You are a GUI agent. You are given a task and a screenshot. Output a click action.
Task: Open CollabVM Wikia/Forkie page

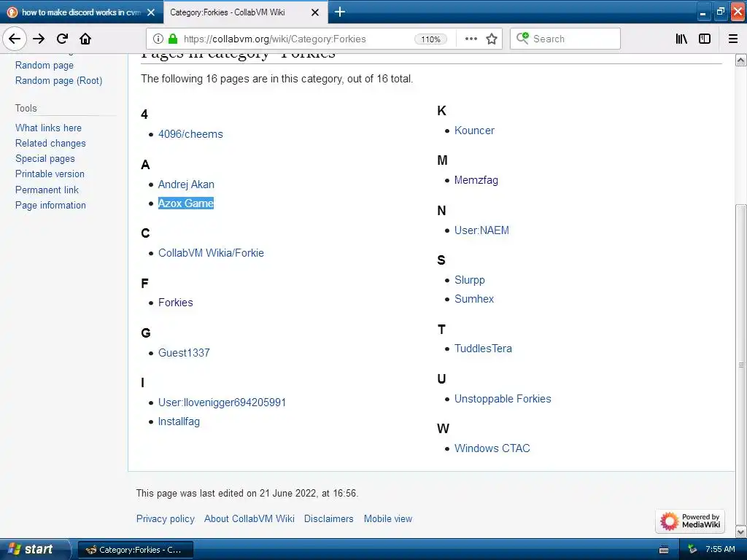211,253
